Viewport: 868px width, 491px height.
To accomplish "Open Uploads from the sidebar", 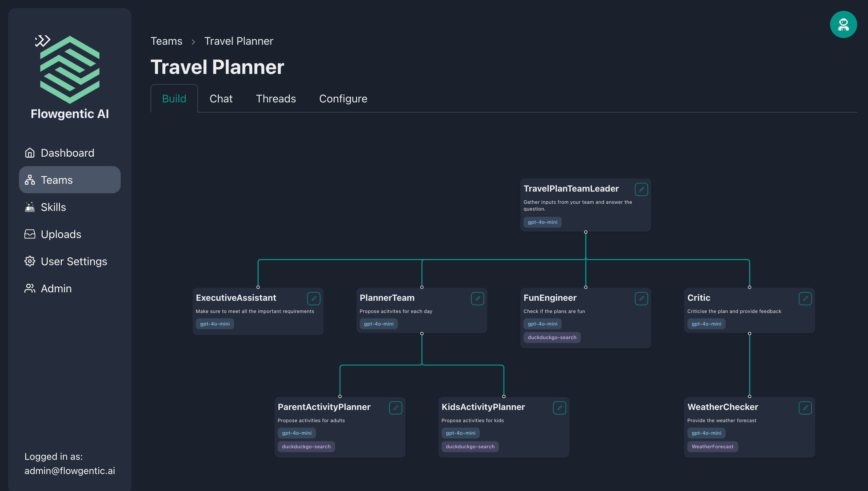I will [70, 234].
